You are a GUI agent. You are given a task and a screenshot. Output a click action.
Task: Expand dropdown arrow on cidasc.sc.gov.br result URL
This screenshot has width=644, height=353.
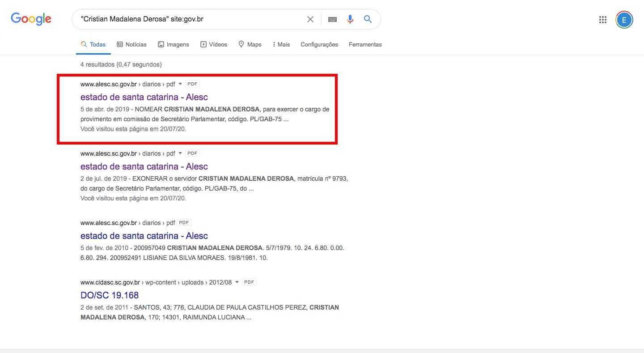(x=237, y=282)
